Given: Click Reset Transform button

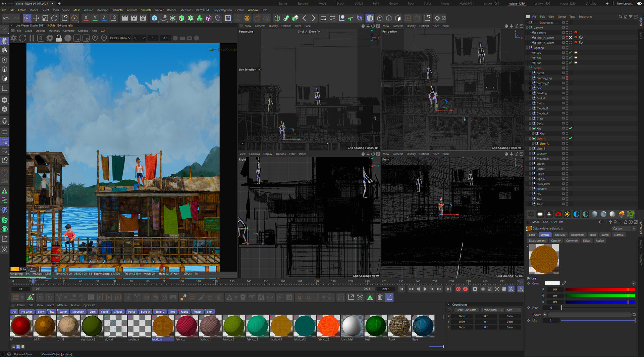Looking at the screenshot, I should click(466, 310).
